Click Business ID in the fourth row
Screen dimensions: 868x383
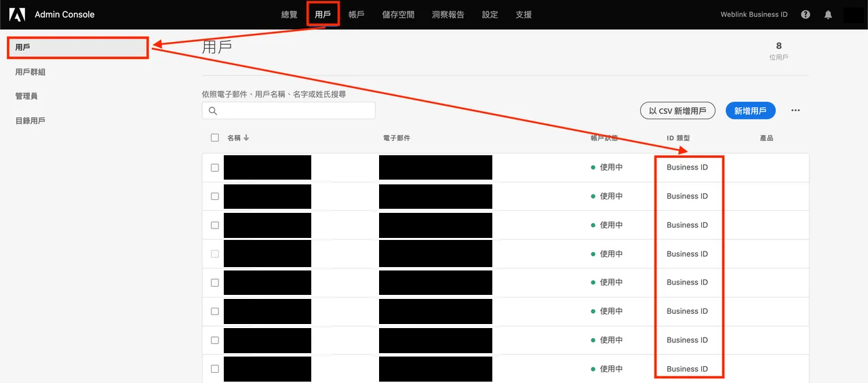[687, 254]
